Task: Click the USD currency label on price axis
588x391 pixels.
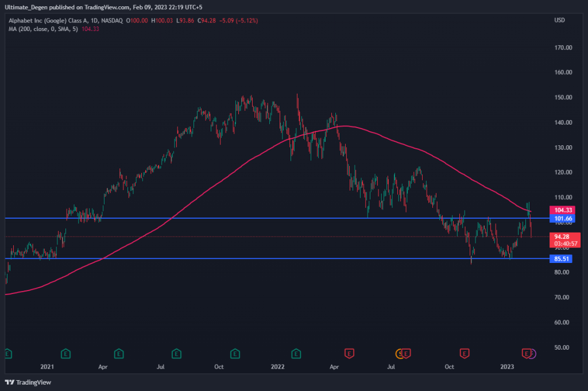Action: tap(559, 20)
